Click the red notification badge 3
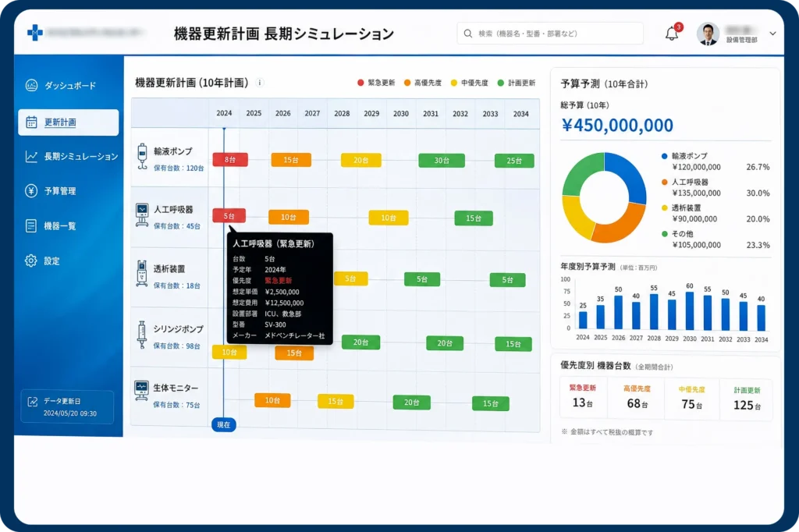Image resolution: width=799 pixels, height=532 pixels. [678, 27]
